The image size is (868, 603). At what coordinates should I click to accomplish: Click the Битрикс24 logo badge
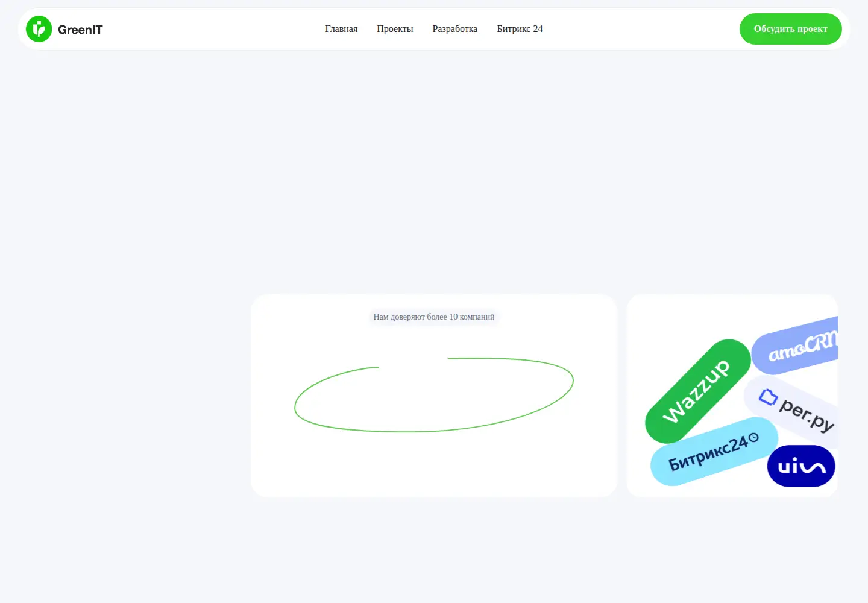[x=714, y=452]
